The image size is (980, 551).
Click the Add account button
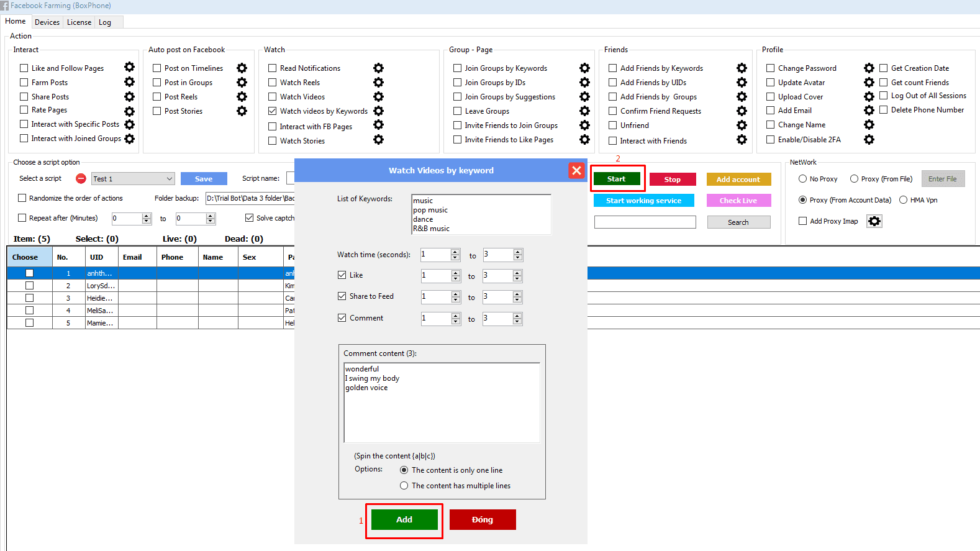pos(738,180)
